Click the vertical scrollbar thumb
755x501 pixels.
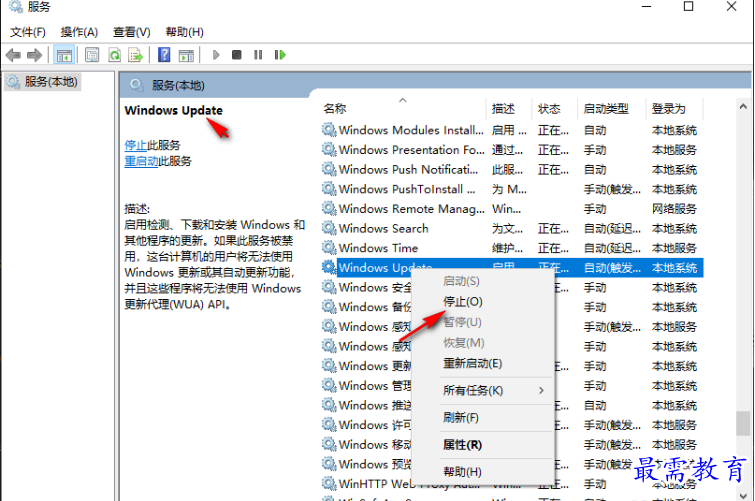(x=743, y=423)
